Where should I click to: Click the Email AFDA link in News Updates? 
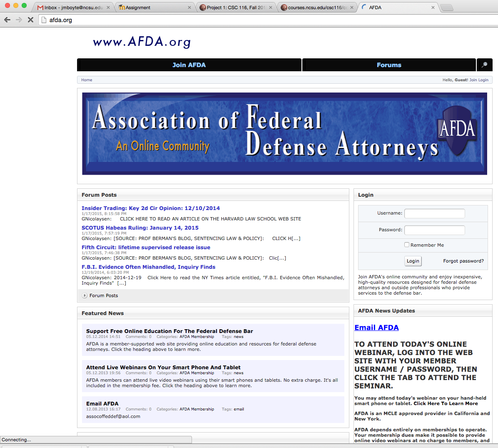(376, 328)
